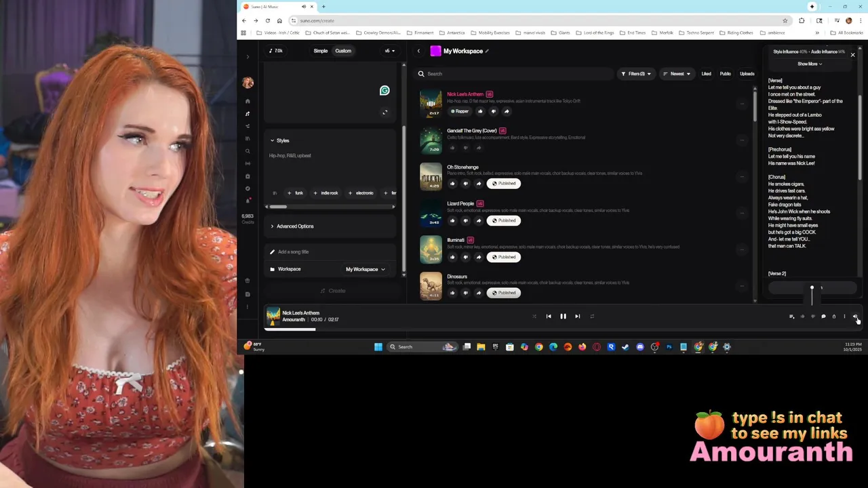Open the user avatar in the sidebar
This screenshot has width=868, height=488.
248,83
